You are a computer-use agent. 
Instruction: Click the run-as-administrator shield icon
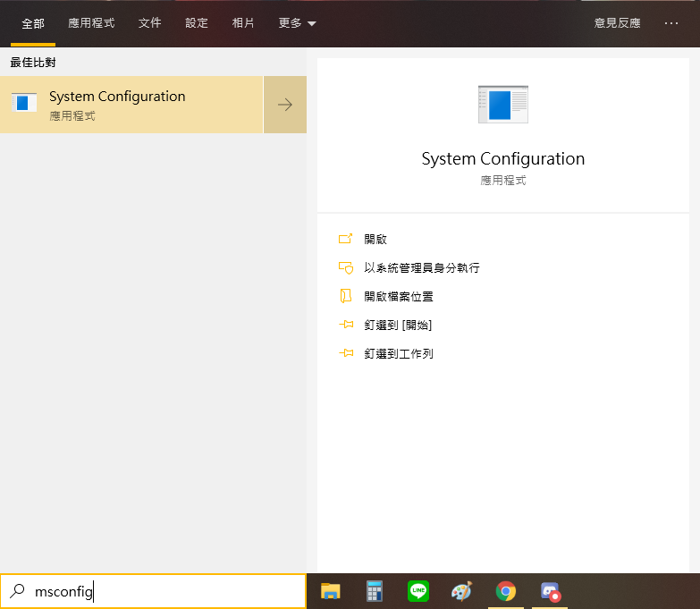pyautogui.click(x=346, y=267)
